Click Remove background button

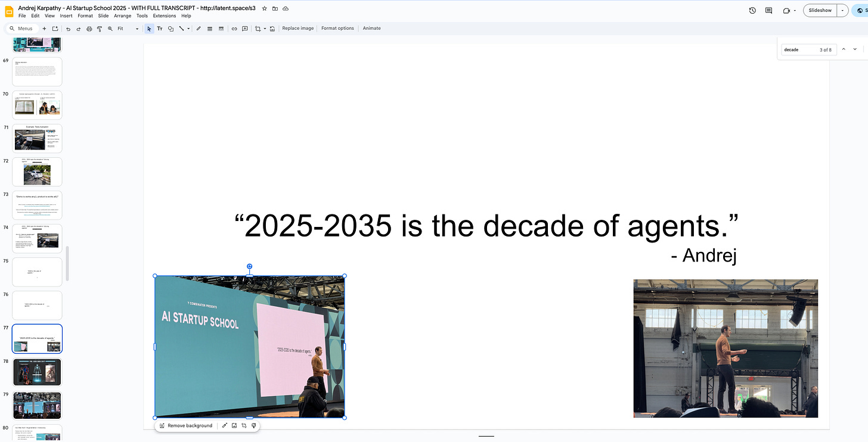186,426
